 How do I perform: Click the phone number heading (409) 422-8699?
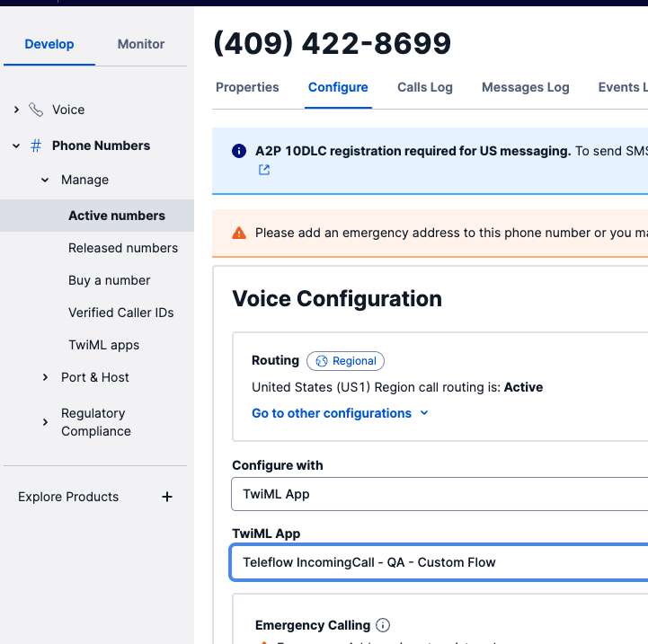333,44
